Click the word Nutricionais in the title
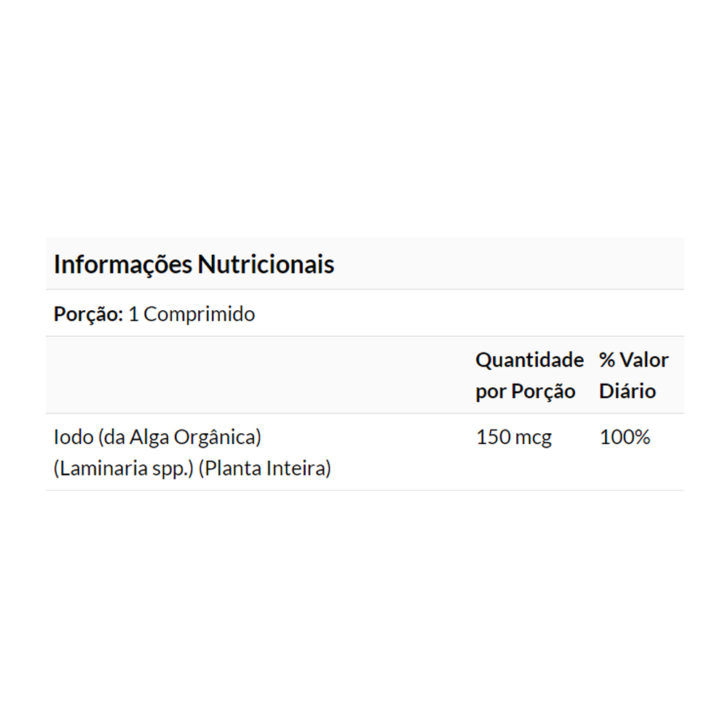 (266, 264)
